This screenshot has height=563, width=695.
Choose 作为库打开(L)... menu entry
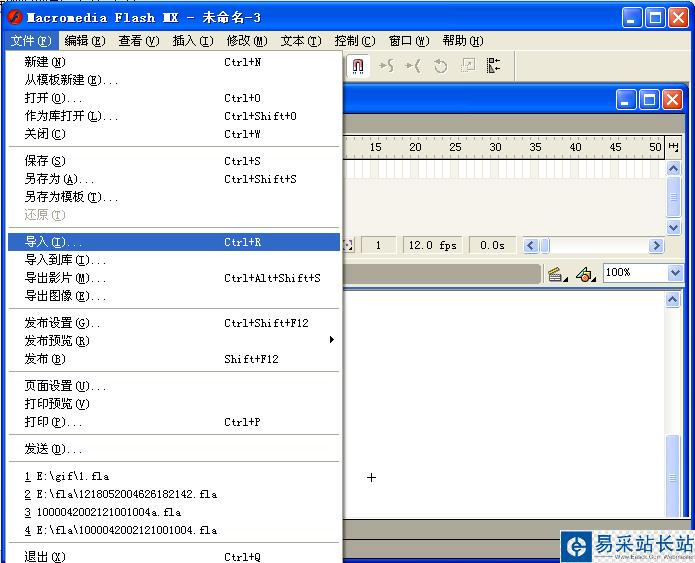174,116
